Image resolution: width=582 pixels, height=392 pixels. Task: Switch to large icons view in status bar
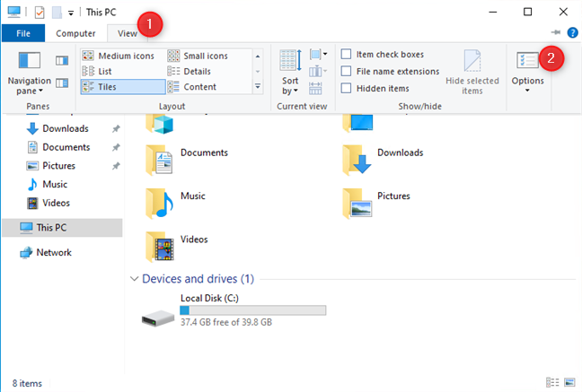[x=567, y=381]
